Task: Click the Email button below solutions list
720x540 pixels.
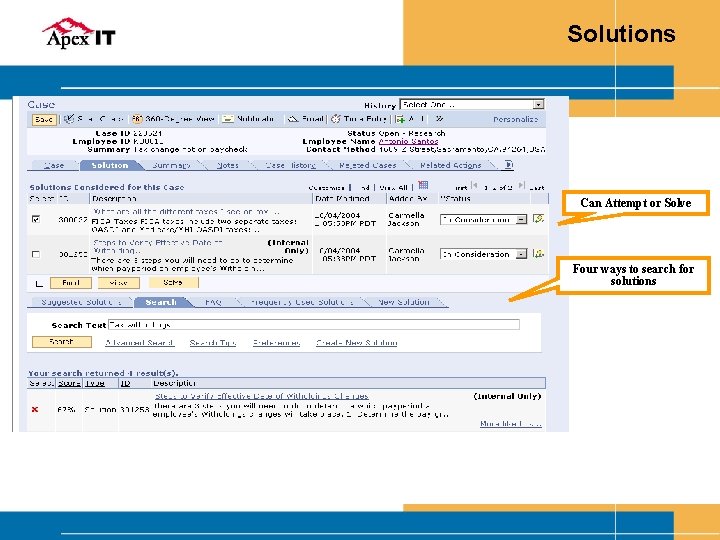Action: tap(71, 283)
